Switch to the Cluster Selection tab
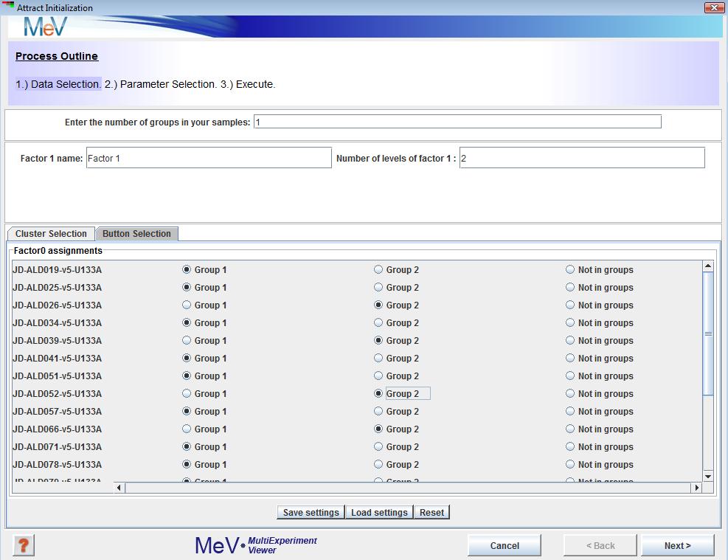Viewport: 728px width, 560px height. (51, 234)
